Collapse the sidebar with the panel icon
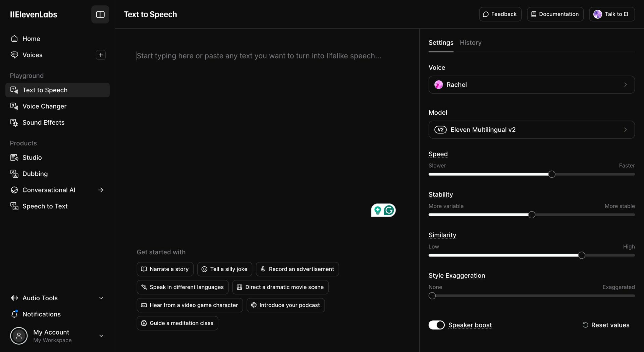Viewport: 644px width, 352px height. pos(100,14)
